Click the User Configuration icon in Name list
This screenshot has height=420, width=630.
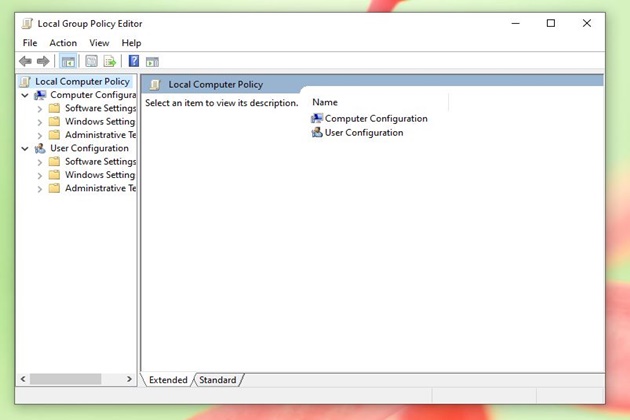[317, 132]
